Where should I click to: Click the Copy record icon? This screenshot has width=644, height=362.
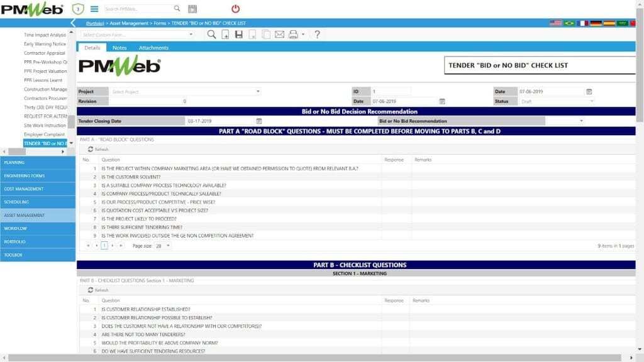(x=266, y=35)
